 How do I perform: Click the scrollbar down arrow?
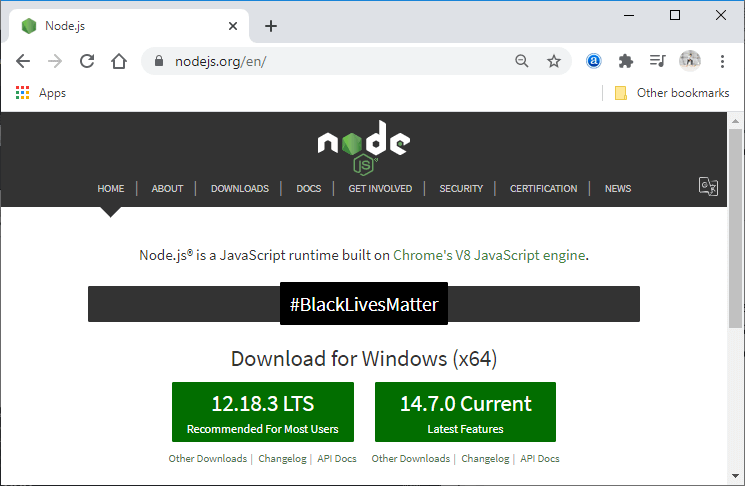[735, 476]
